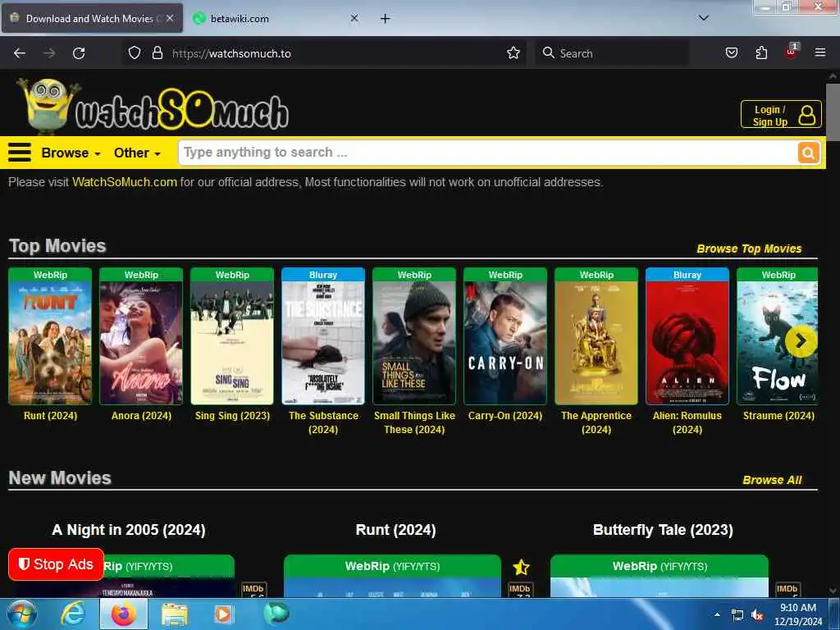The height and width of the screenshot is (630, 840).
Task: Open the Carry-On poster thumbnail
Action: pos(505,343)
